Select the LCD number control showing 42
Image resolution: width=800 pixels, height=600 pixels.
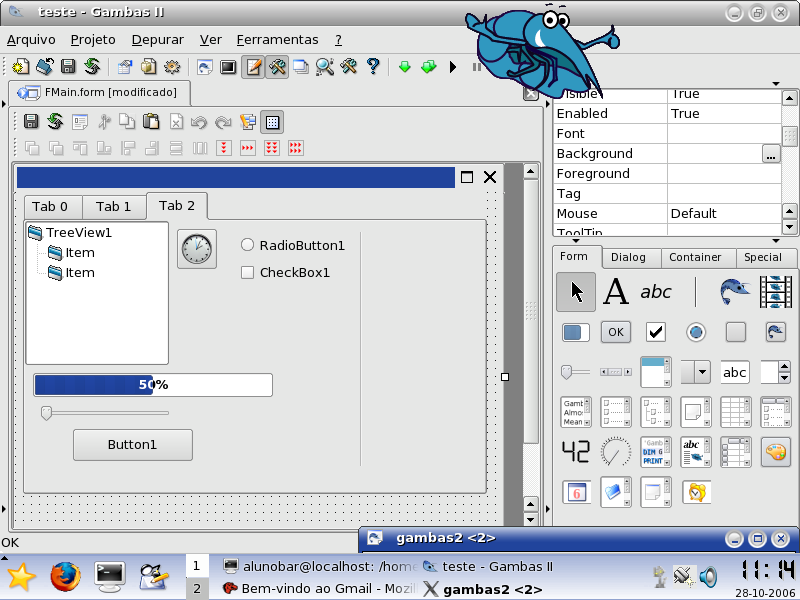[x=576, y=452]
